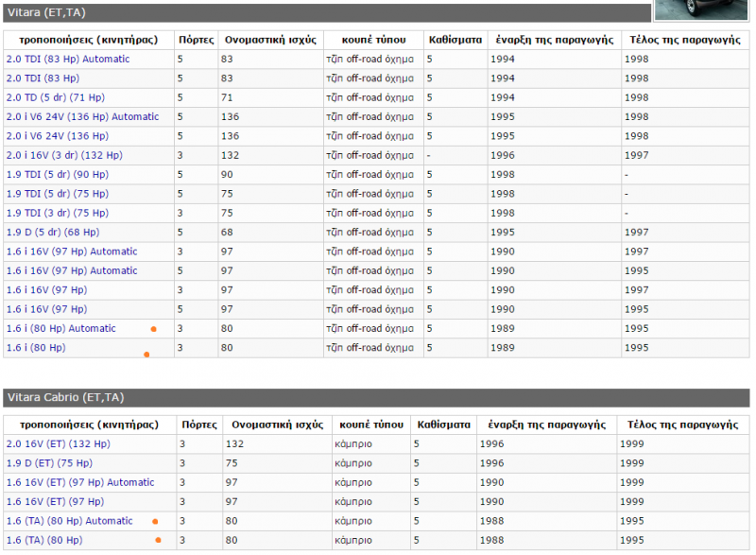This screenshot has width=756, height=555.
Task: Click end year 1997 in the 2.0 i 16V (3 dr) row
Action: 637,156
